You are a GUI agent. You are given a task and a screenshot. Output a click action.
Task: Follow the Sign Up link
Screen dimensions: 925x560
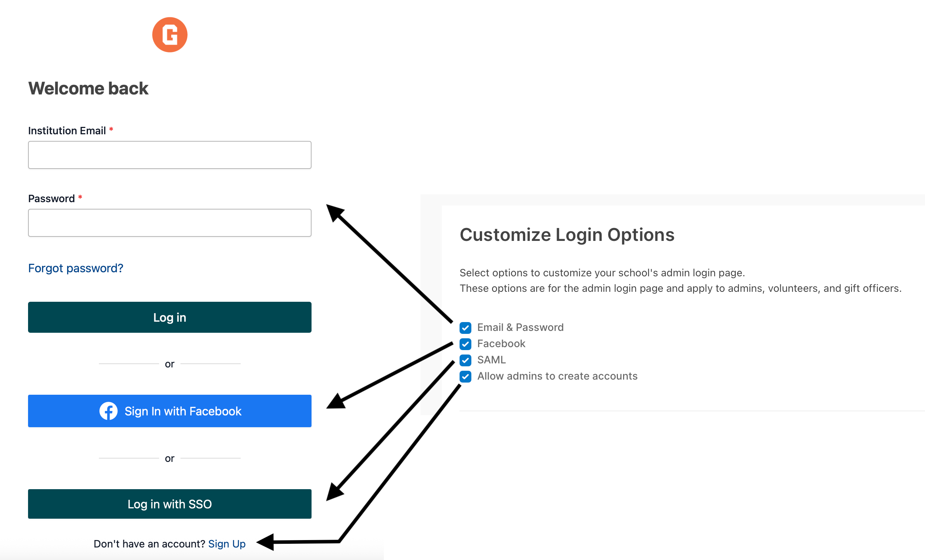click(227, 544)
